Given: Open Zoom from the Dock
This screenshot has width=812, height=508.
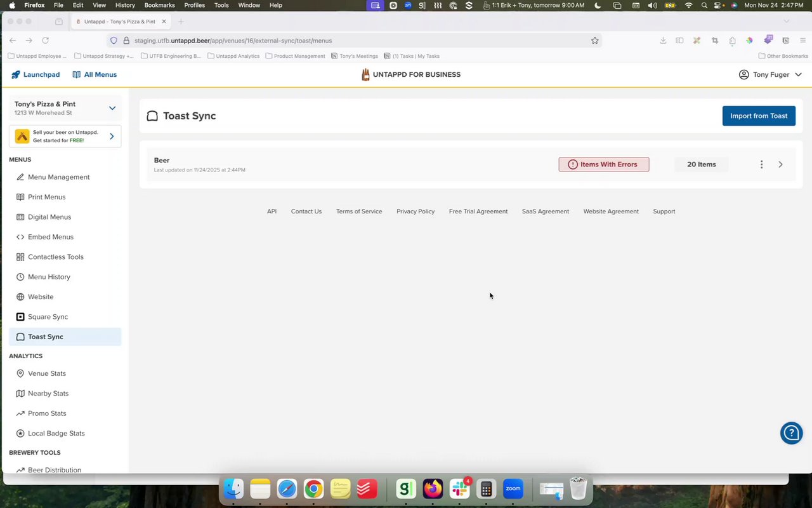Looking at the screenshot, I should coord(513,489).
